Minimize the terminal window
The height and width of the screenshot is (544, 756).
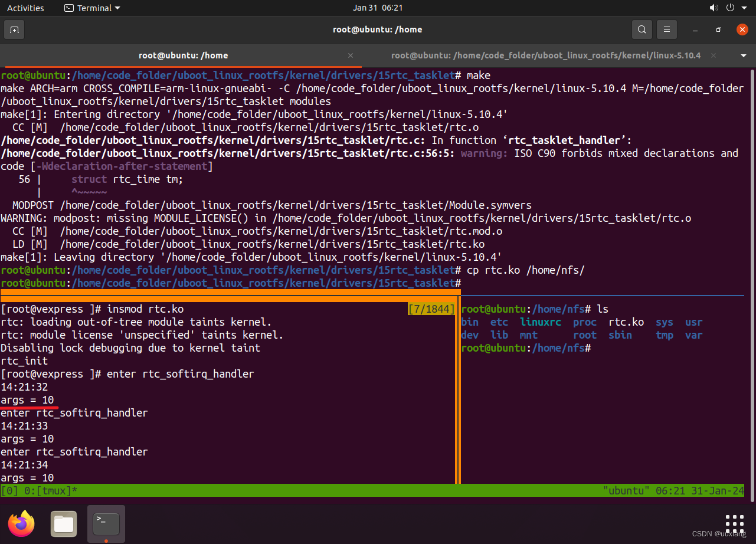(x=696, y=30)
